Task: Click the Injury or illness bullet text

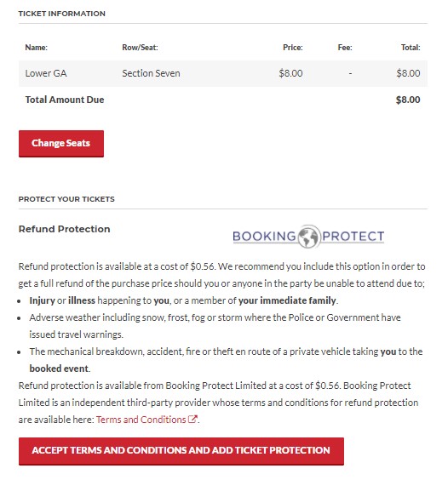Action: [x=184, y=300]
